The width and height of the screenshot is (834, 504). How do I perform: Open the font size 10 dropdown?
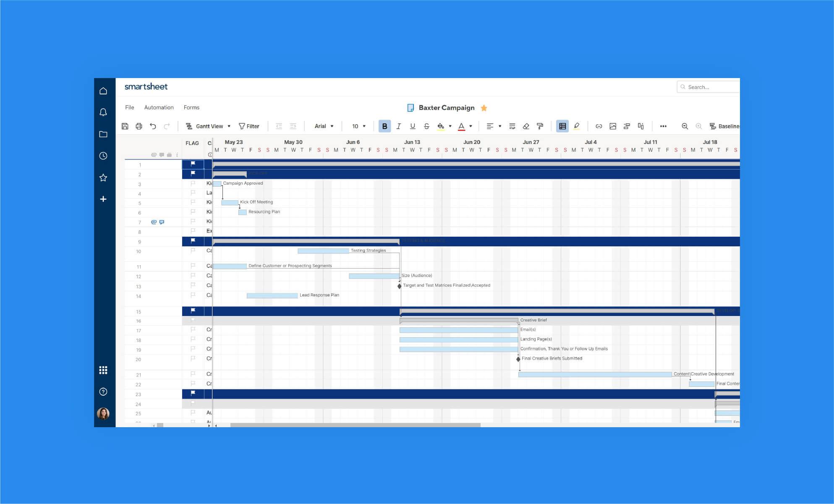click(x=357, y=126)
